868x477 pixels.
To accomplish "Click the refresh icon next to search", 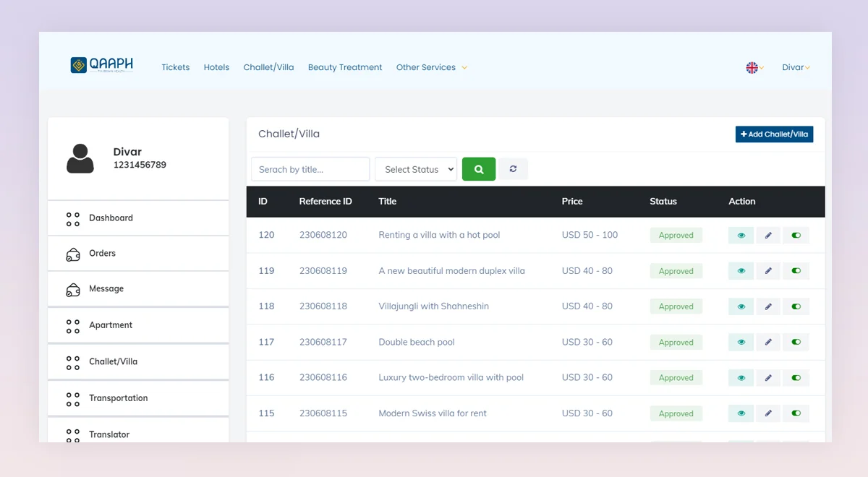I will 513,168.
